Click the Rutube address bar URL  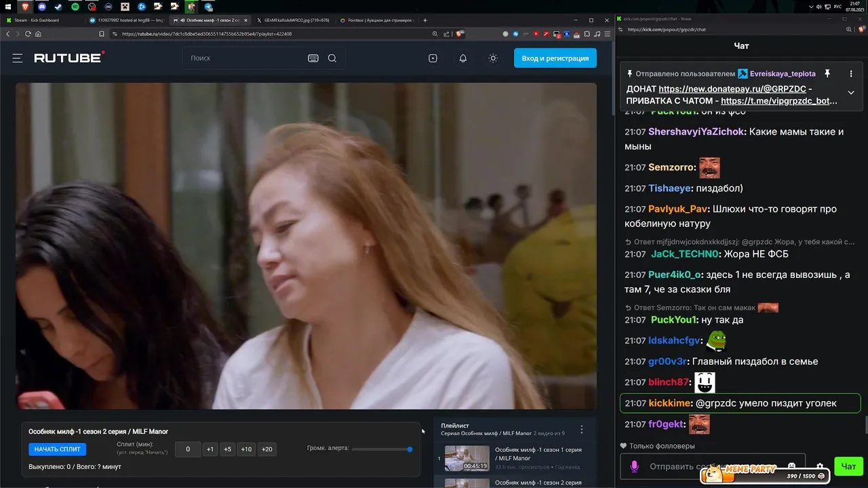tap(207, 34)
